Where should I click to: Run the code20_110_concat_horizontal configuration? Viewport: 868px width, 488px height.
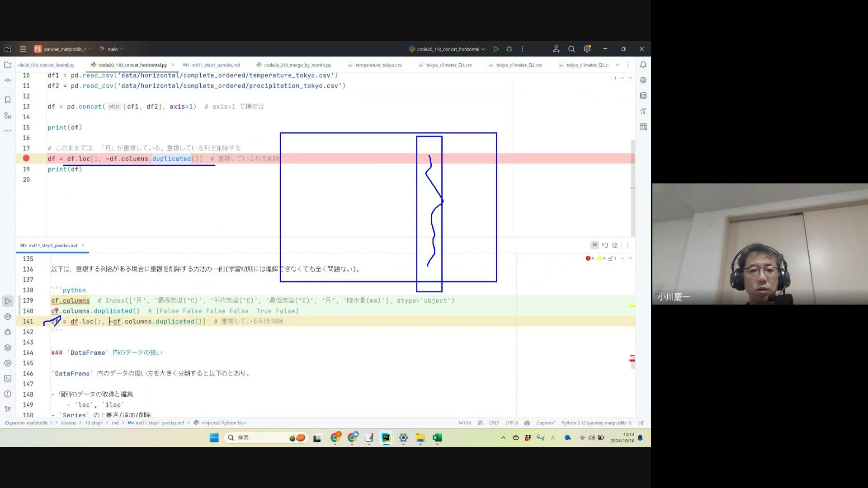tap(496, 49)
